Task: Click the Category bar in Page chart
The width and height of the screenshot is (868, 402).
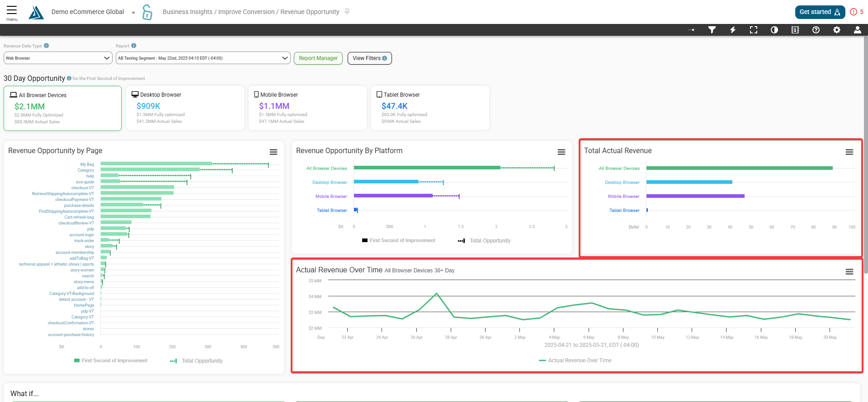Action: point(150,169)
